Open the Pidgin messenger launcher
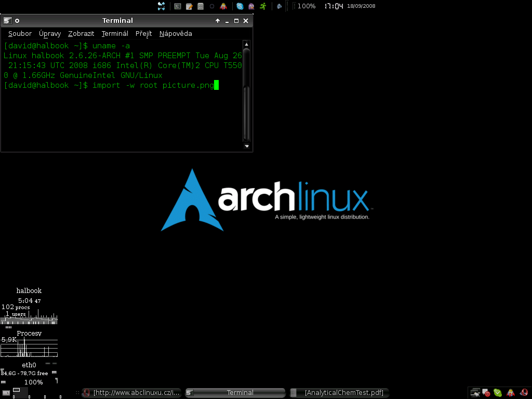 (x=251, y=6)
